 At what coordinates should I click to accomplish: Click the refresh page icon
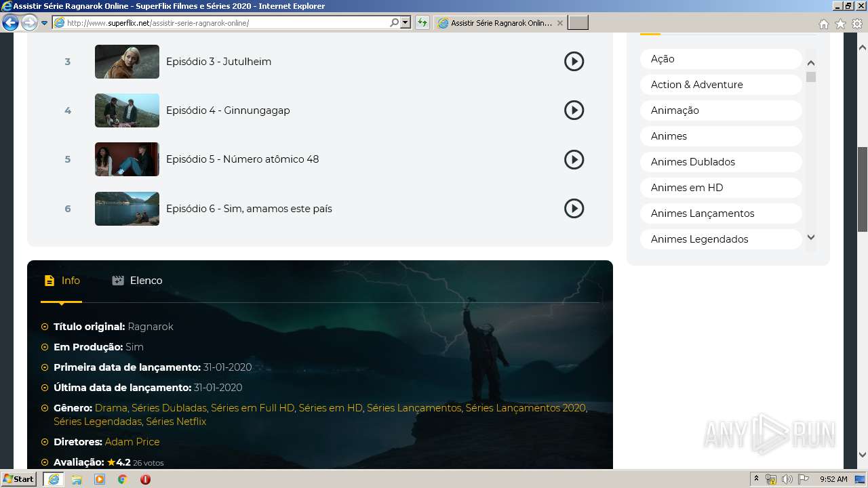[x=422, y=23]
